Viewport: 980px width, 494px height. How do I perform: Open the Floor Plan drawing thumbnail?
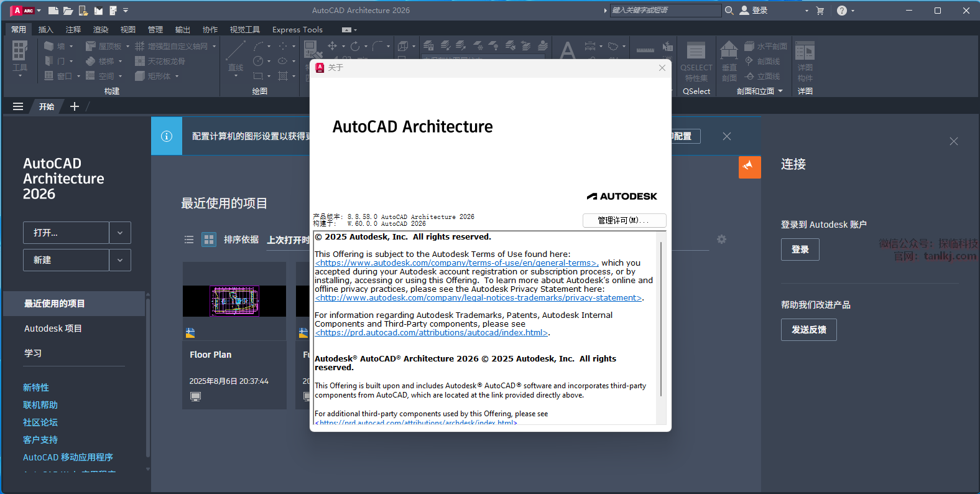[234, 301]
